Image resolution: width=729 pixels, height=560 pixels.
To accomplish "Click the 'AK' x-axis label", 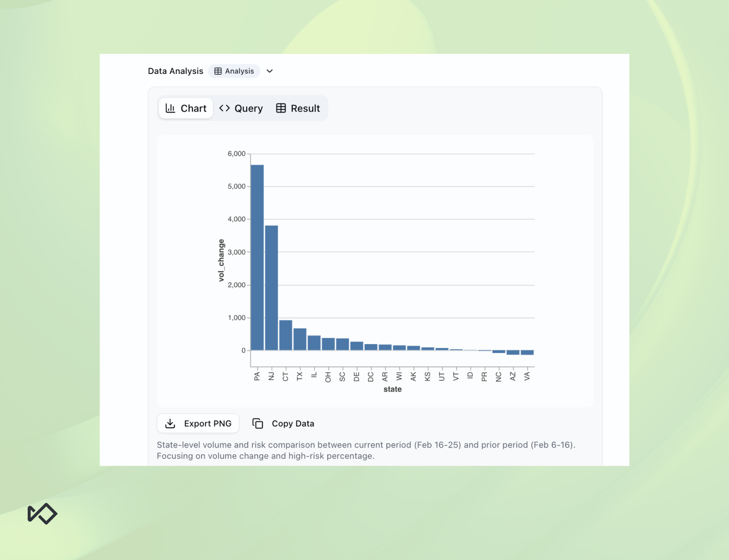I will 413,376.
